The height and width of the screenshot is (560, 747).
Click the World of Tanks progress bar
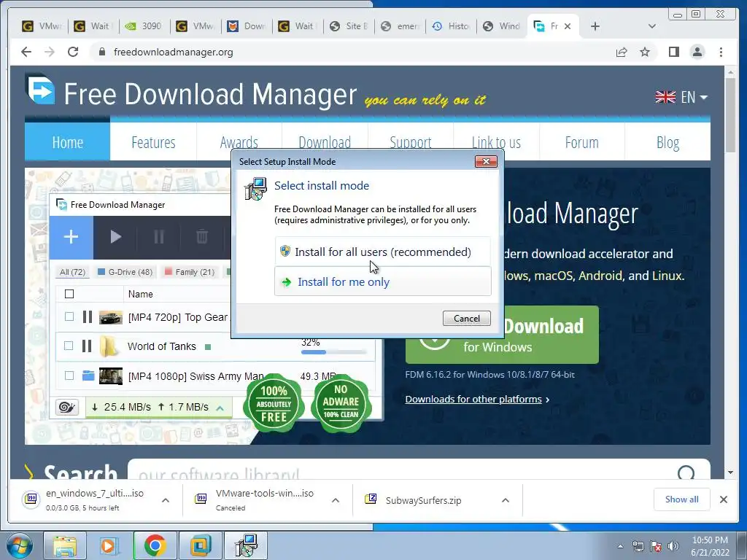click(334, 352)
